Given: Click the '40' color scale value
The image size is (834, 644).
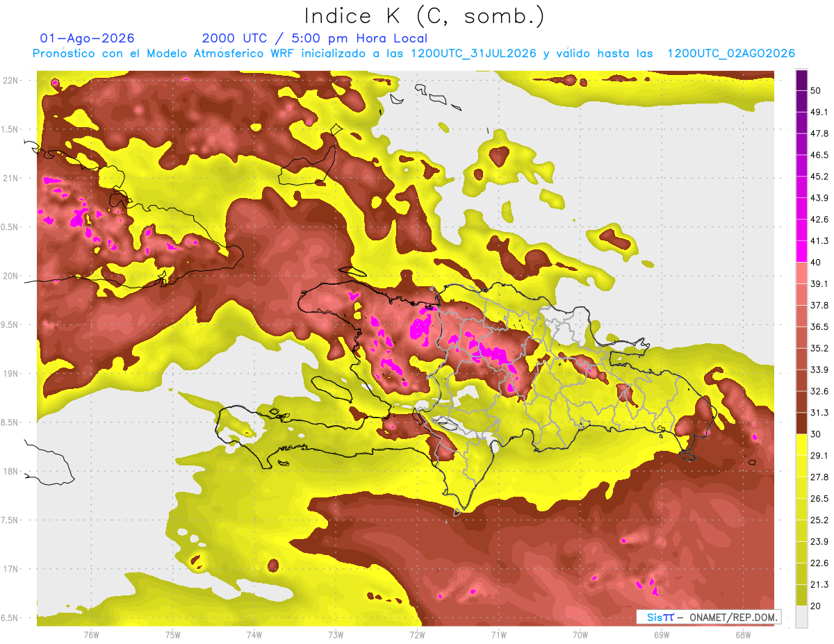Looking at the screenshot, I should click(x=815, y=263).
